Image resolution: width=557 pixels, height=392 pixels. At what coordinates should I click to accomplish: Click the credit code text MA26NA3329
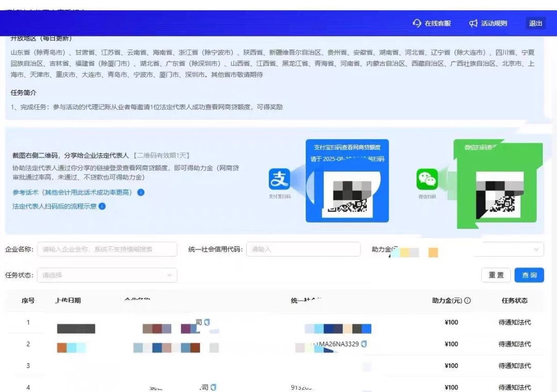338,344
